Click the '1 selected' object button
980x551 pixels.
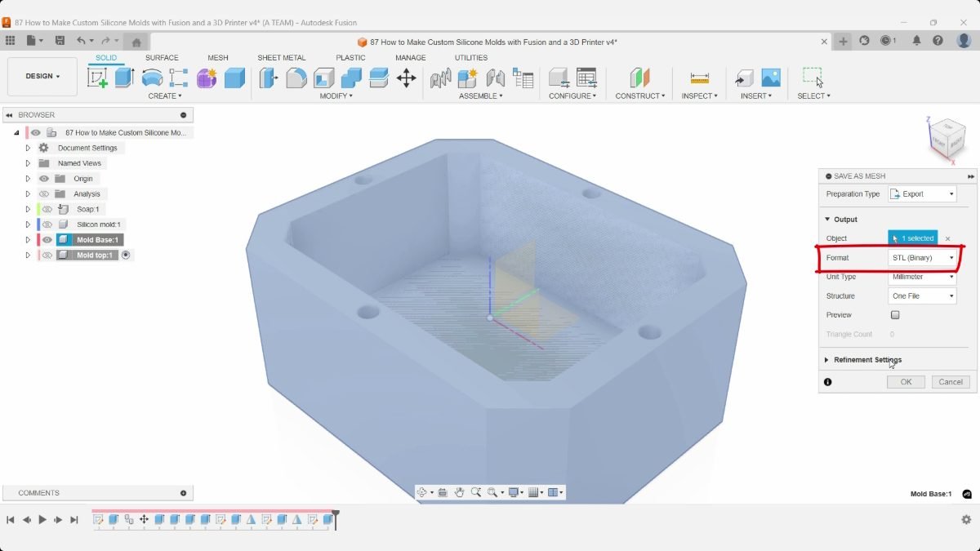point(913,238)
